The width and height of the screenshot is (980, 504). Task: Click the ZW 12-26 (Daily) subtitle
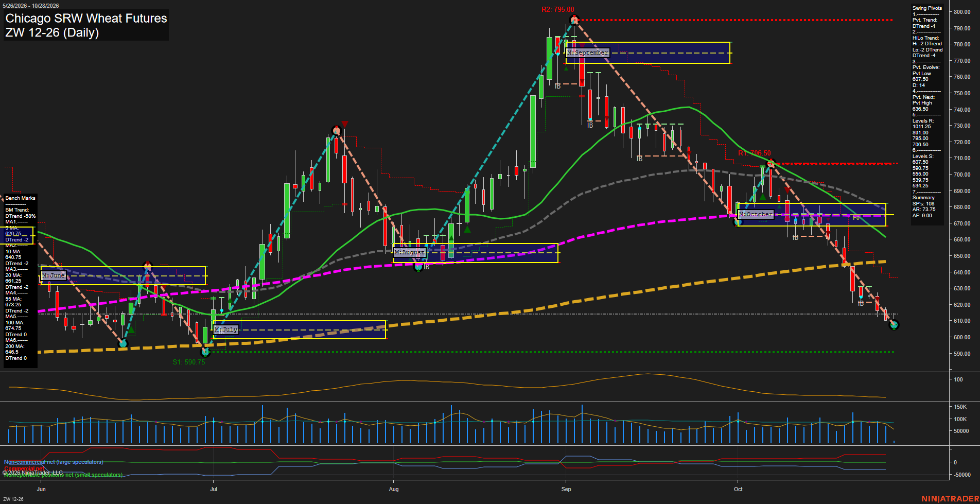tap(52, 32)
